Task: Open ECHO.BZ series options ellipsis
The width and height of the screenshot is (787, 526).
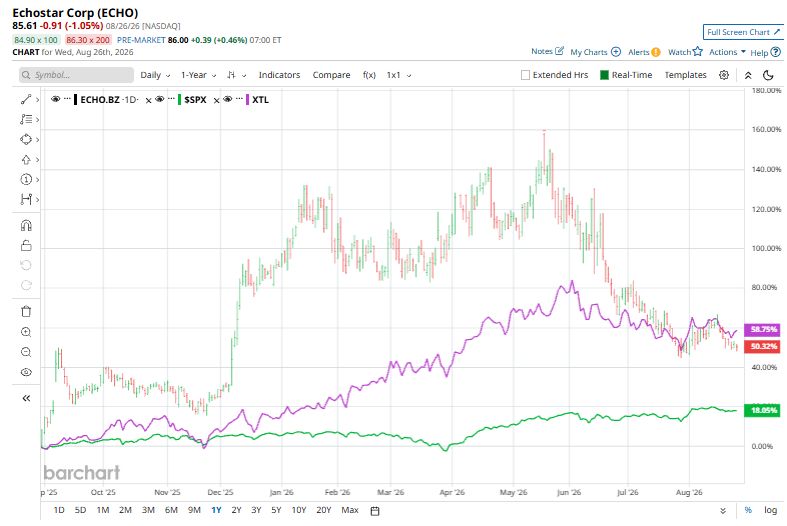Action: click(x=67, y=99)
